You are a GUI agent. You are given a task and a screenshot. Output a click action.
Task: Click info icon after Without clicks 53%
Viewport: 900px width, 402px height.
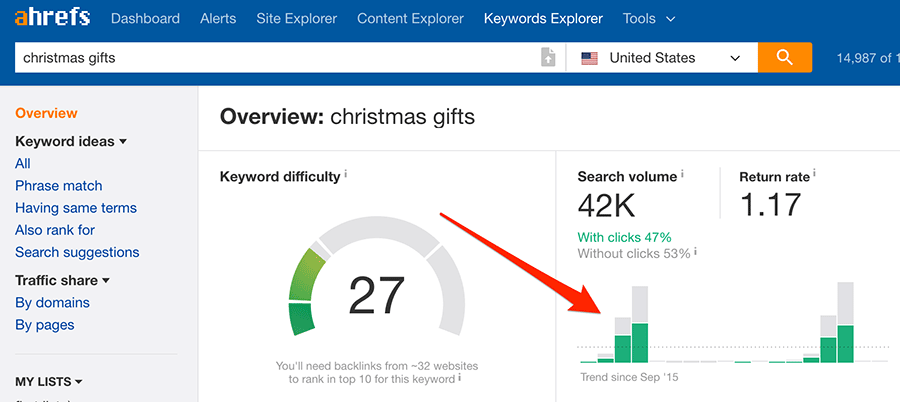tap(696, 253)
